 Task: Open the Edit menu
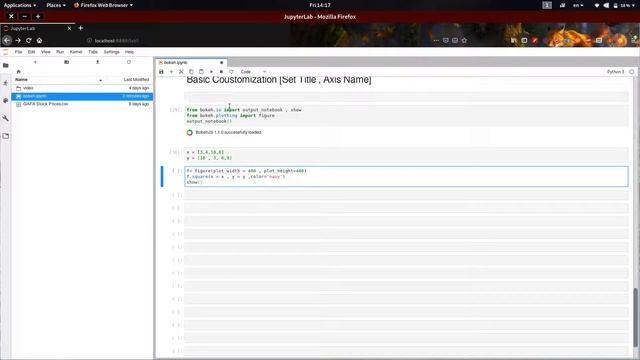[x=31, y=52]
